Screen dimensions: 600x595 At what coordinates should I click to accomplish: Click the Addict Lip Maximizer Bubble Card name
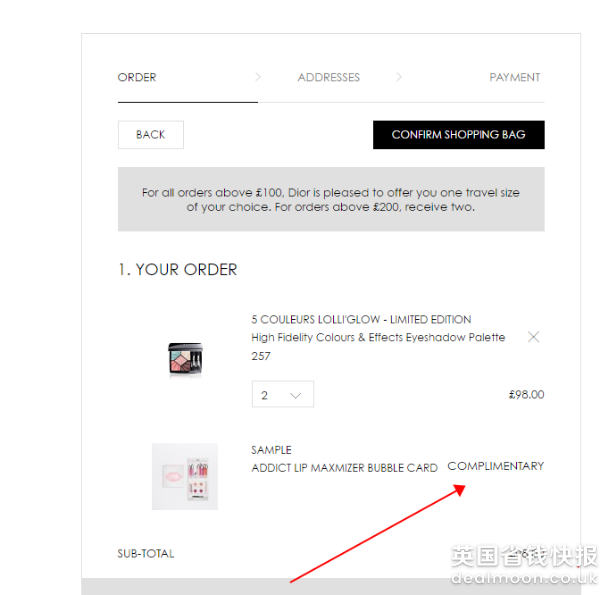[344, 468]
